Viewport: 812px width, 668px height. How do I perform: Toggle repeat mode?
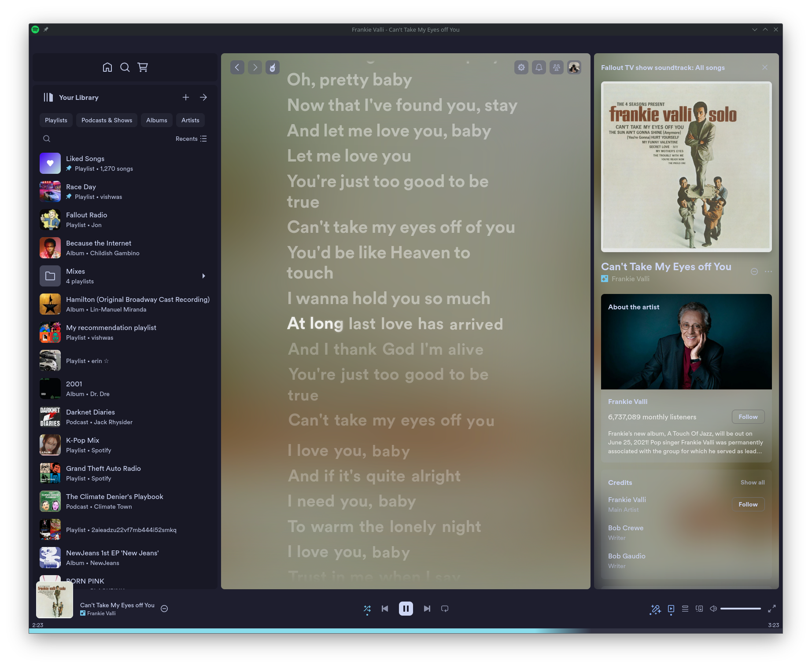(445, 609)
